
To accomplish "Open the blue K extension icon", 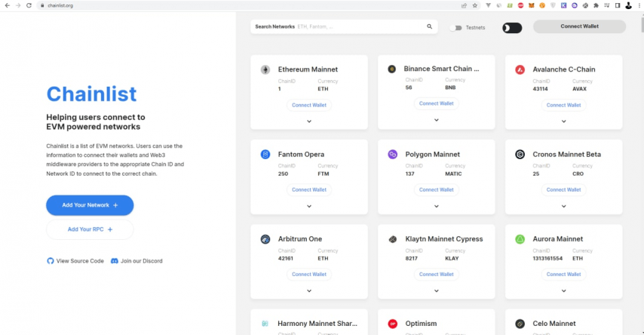I will [x=564, y=5].
